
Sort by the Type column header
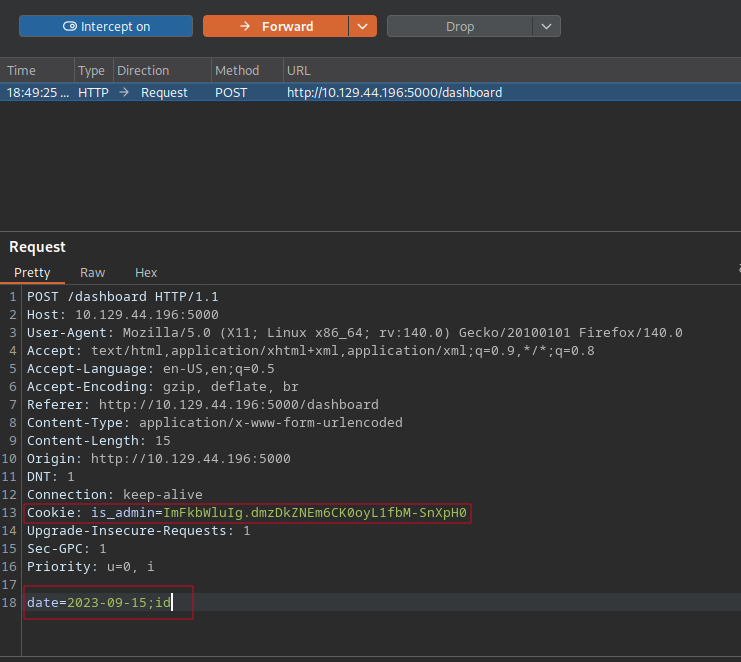pyautogui.click(x=94, y=70)
